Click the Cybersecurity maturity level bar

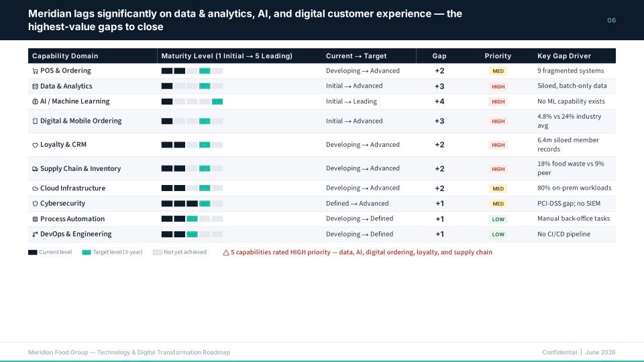tap(192, 204)
